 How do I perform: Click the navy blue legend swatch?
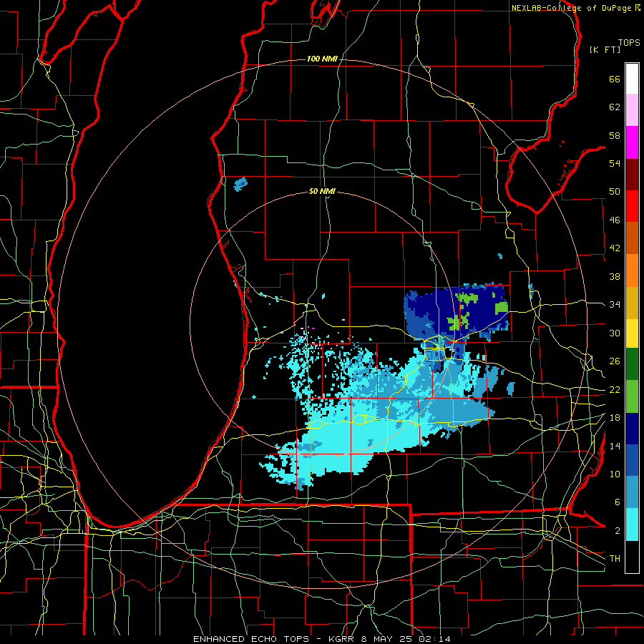(x=632, y=429)
